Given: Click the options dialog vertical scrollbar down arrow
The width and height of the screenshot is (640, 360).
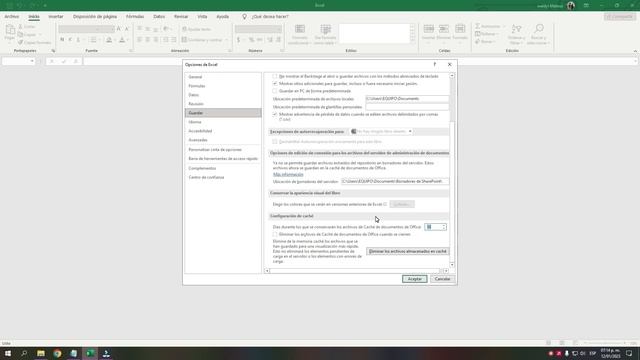Looking at the screenshot, I should (x=452, y=265).
